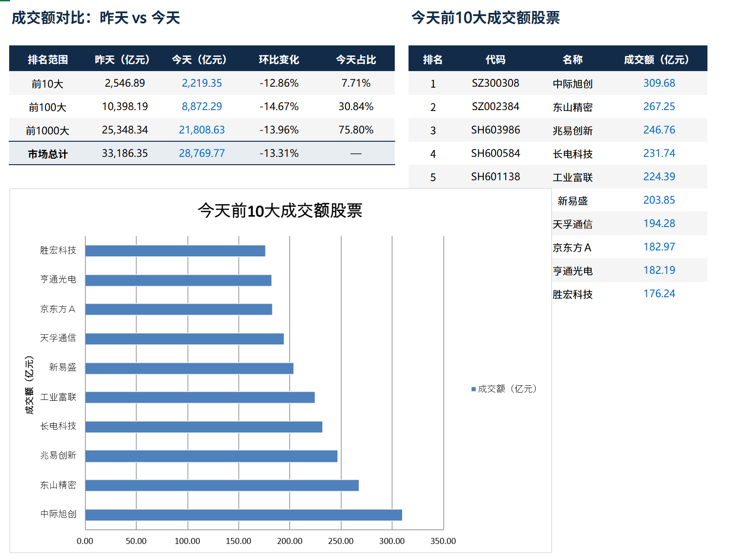Select the 东山精密 bar in chart

(222, 485)
